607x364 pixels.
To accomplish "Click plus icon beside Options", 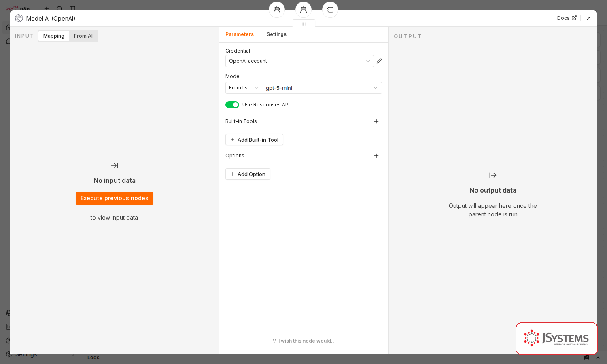I will pos(376,156).
